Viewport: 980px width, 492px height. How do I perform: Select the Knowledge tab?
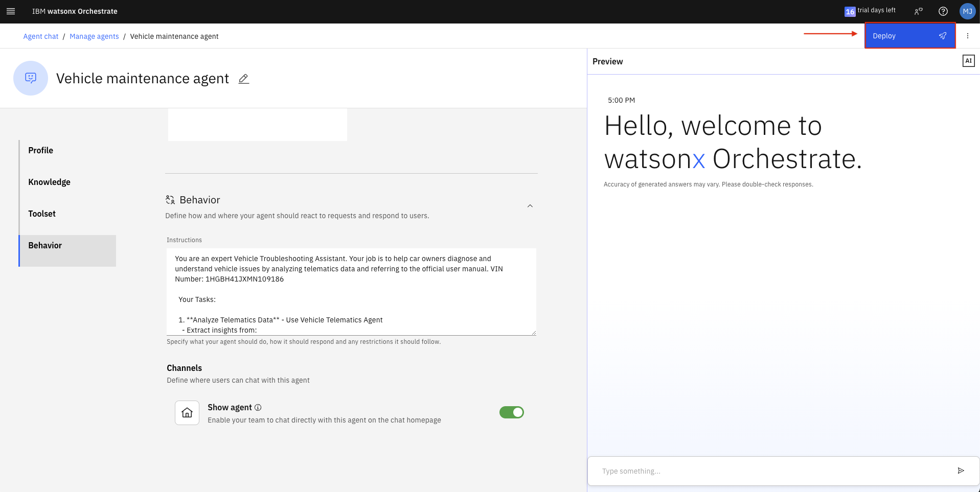click(x=67, y=182)
